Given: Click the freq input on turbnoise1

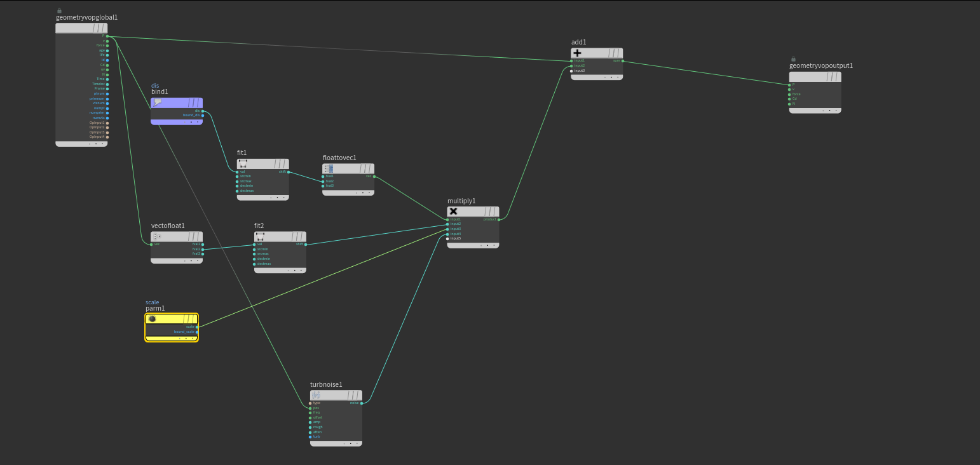Looking at the screenshot, I should click(x=310, y=412).
